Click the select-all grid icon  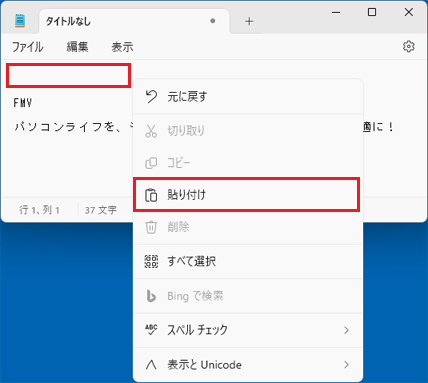[x=151, y=261]
